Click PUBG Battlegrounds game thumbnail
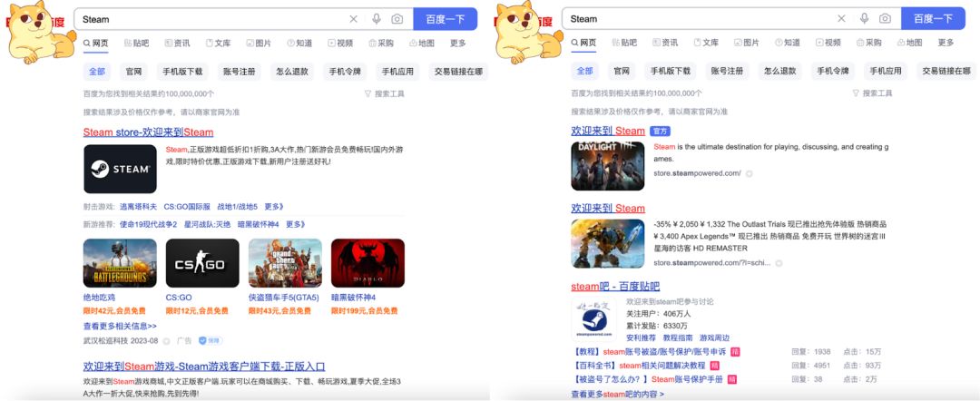The image size is (980, 401). (x=120, y=263)
